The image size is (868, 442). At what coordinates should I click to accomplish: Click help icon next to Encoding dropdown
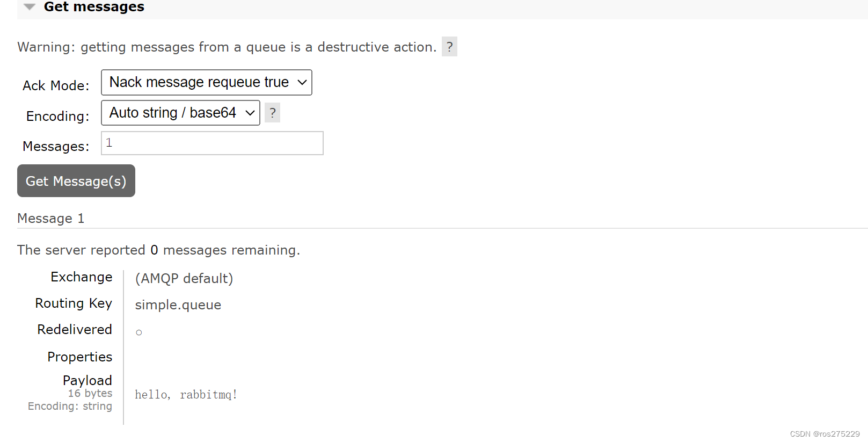pyautogui.click(x=272, y=113)
